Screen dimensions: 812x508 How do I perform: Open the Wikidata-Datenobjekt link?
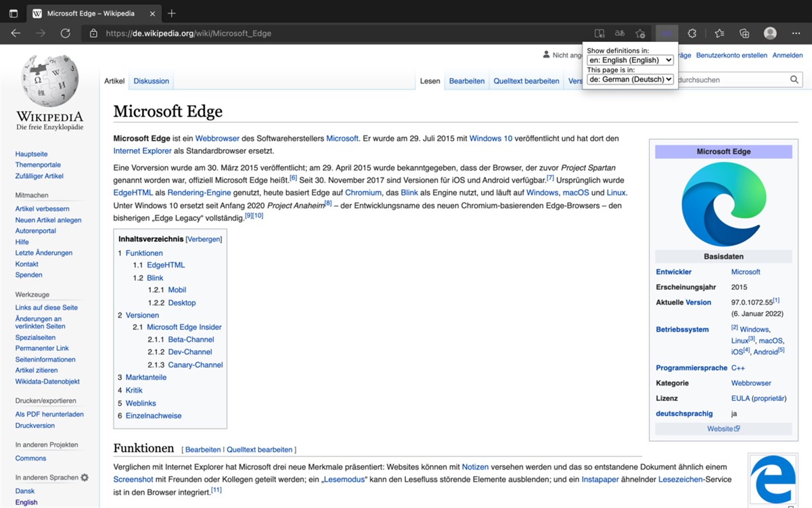47,381
